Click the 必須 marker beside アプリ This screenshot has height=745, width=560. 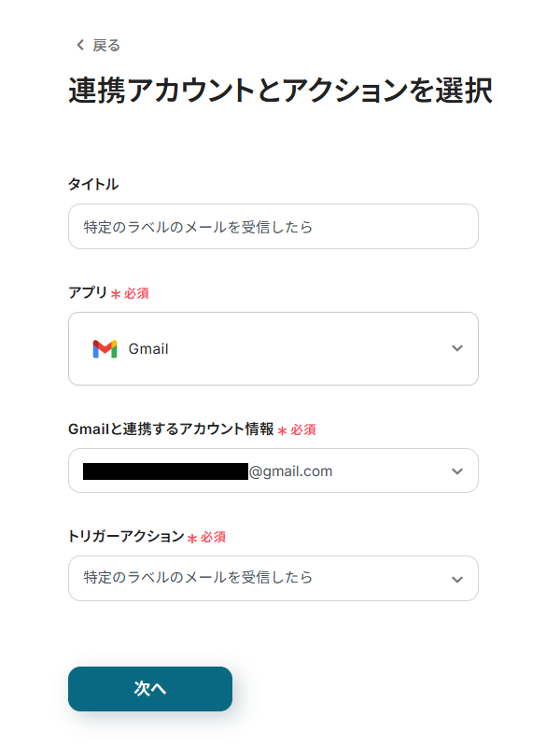[x=136, y=293]
